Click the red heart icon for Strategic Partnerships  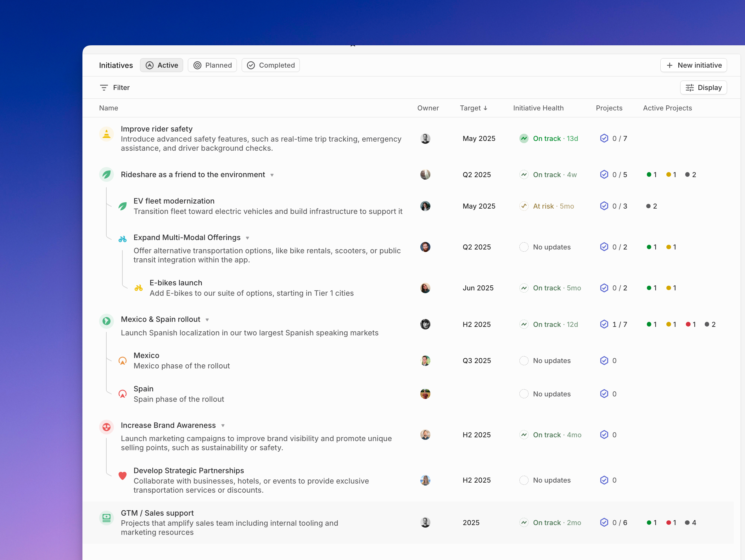click(x=123, y=475)
